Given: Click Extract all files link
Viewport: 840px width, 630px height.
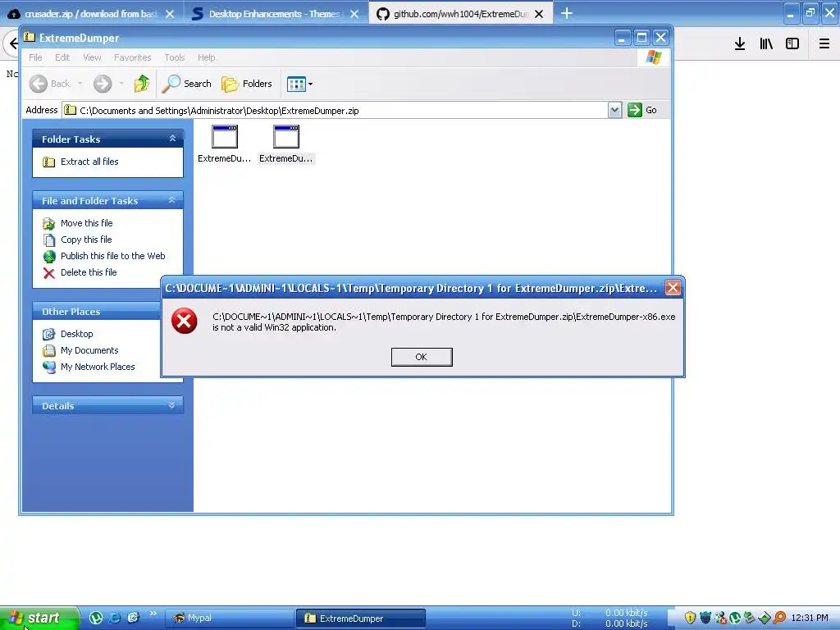Looking at the screenshot, I should pyautogui.click(x=89, y=162).
